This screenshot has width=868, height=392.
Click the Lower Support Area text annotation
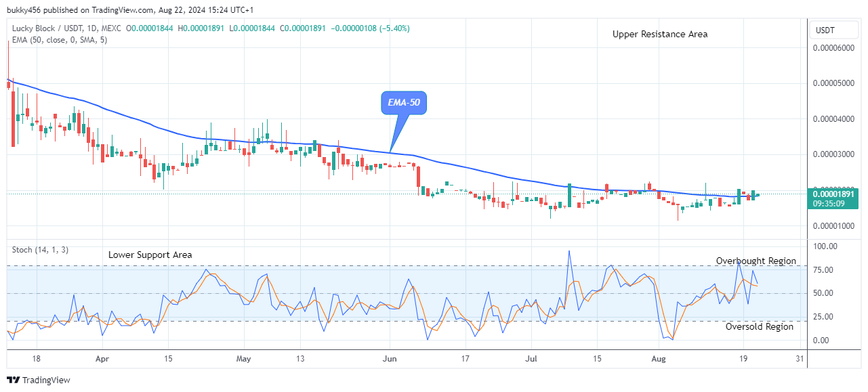[150, 255]
